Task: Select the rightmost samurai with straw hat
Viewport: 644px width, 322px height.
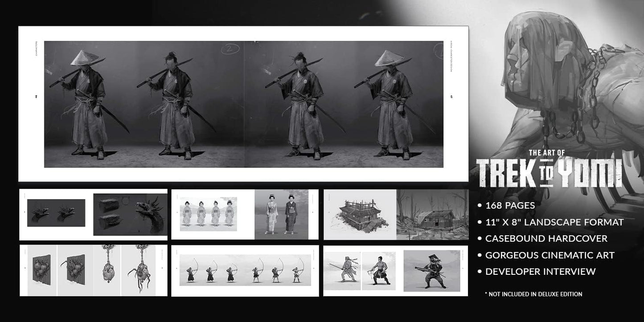Action: pos(392,102)
